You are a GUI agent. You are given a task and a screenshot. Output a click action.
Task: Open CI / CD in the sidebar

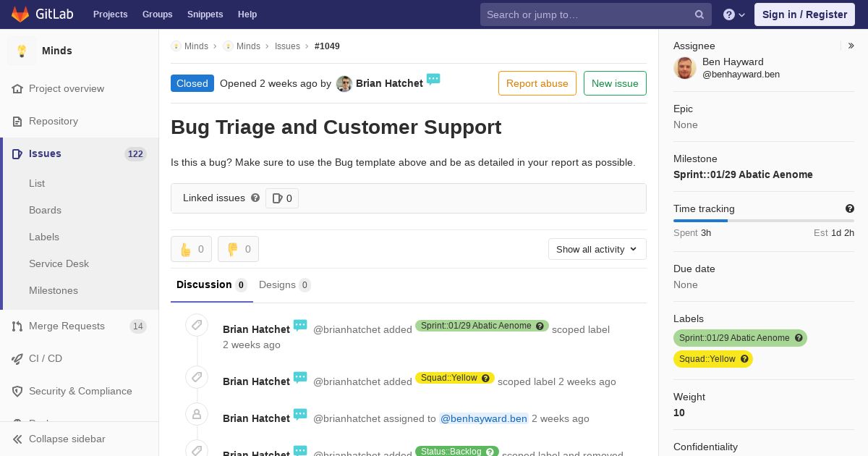click(46, 358)
